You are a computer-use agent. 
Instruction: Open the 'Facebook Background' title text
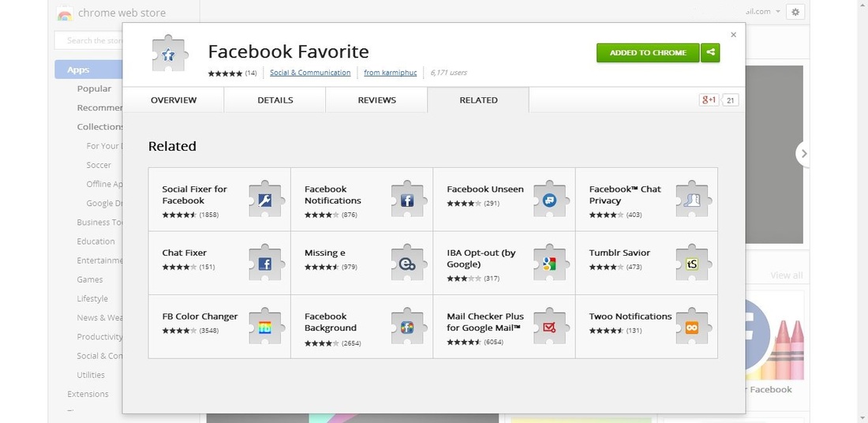point(331,322)
